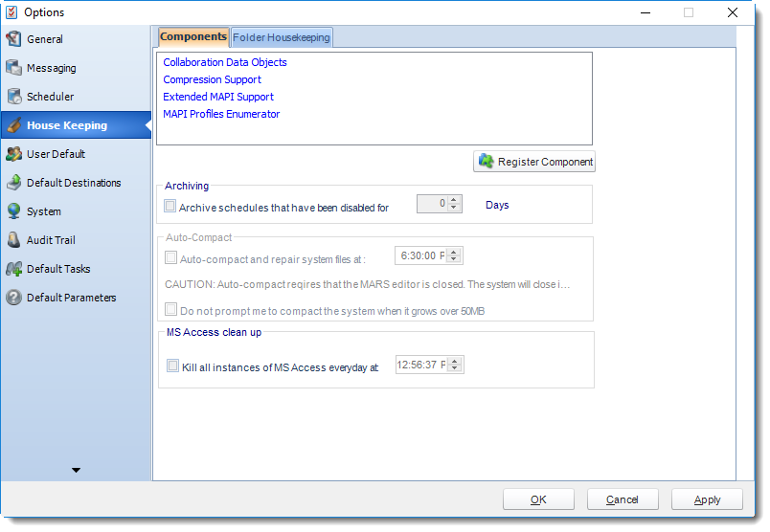This screenshot has width=770, height=532.
Task: Click the Default Parameters question icon
Action: 13,298
